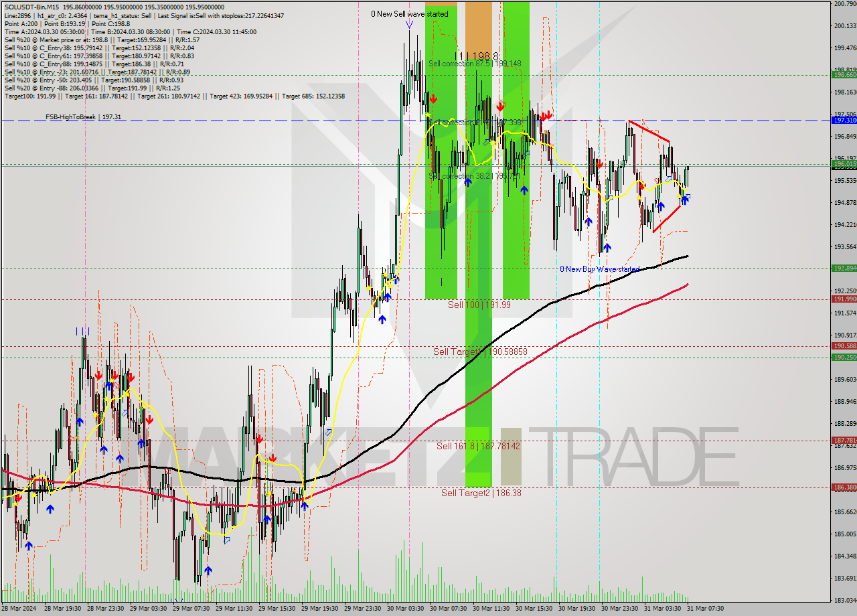This screenshot has width=857, height=616.
Task: Click the 'Sell %10 @ C_Entry38' info line
Action: [99, 48]
